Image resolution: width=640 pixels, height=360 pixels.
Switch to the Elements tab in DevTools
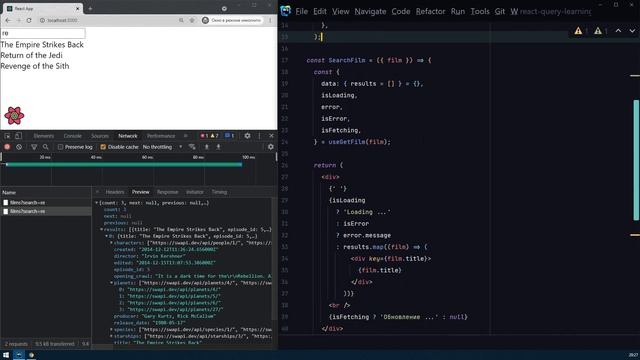pos(44,136)
